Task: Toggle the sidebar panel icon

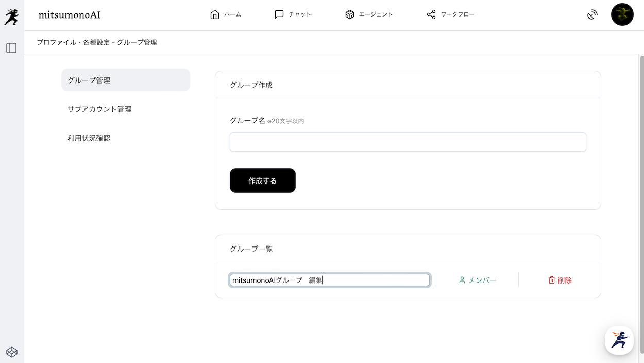Action: tap(11, 48)
